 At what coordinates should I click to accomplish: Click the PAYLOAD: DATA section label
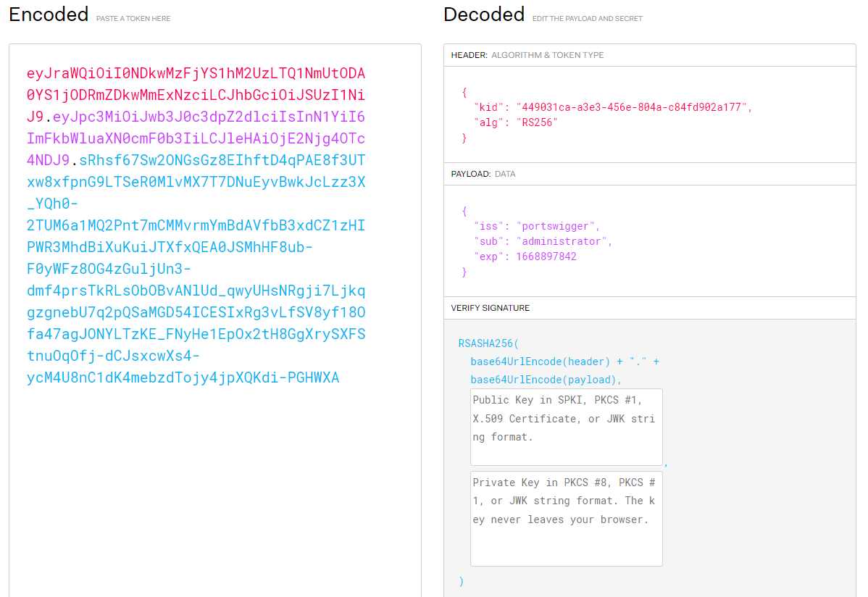click(483, 174)
